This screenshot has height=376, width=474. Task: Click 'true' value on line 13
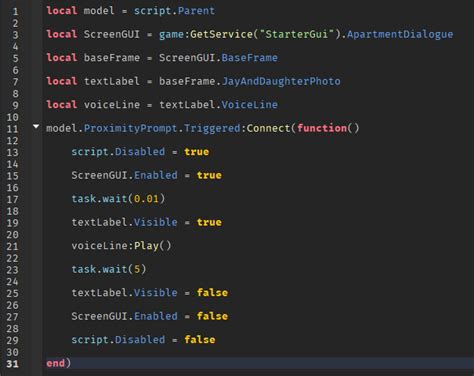tap(197, 152)
